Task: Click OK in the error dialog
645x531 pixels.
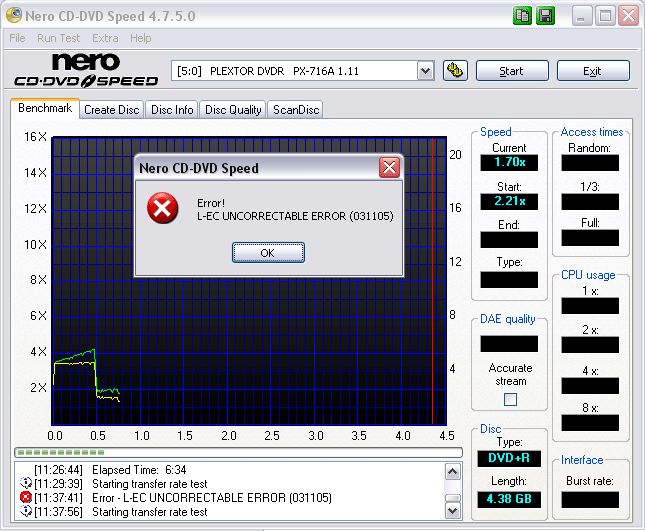Action: tap(268, 253)
